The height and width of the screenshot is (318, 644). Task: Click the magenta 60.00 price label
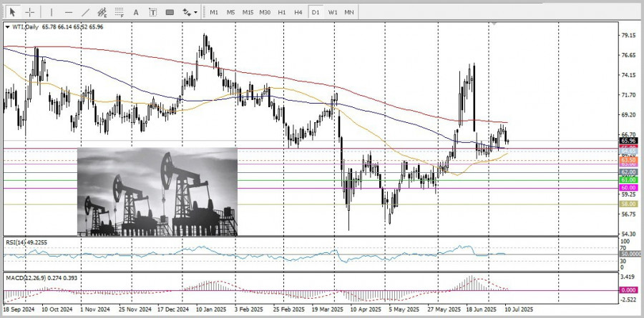click(629, 187)
